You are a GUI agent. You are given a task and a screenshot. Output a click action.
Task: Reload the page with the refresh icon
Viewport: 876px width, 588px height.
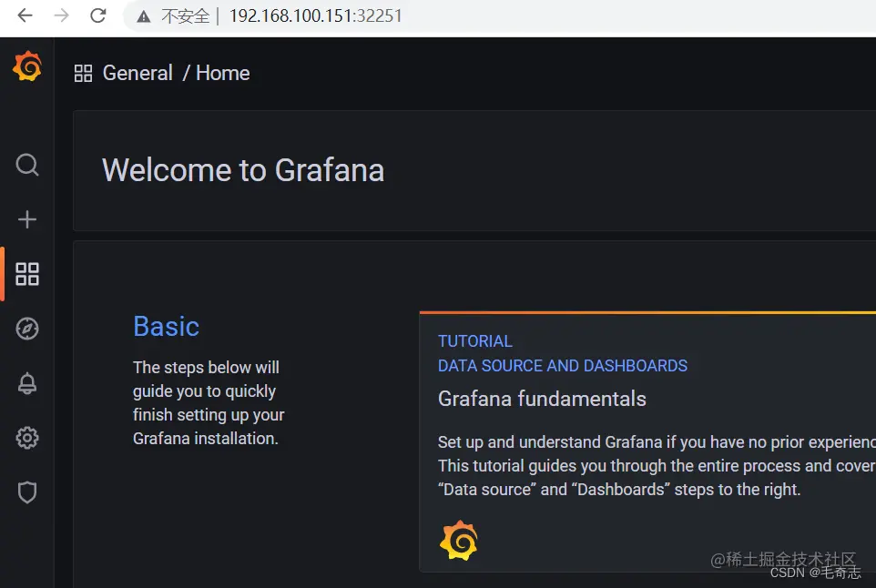(x=98, y=15)
